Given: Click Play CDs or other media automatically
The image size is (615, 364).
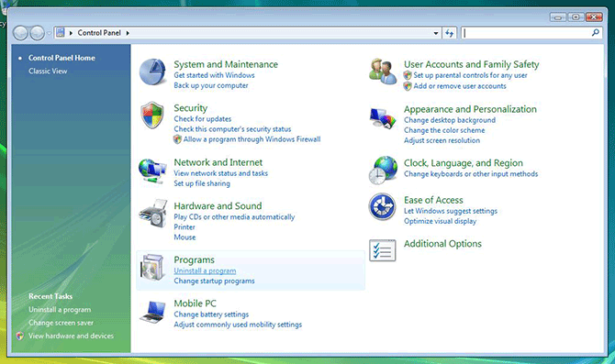Looking at the screenshot, I should 234,216.
